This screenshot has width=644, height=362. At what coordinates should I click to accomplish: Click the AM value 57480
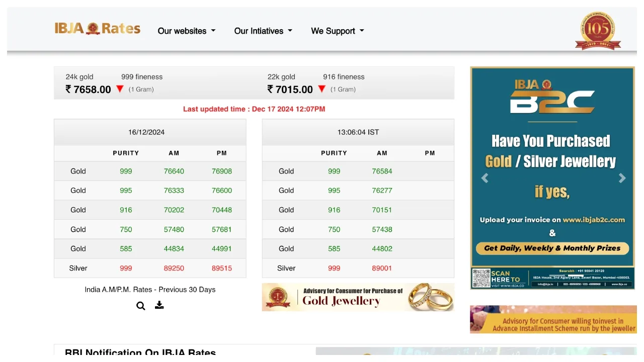174,229
